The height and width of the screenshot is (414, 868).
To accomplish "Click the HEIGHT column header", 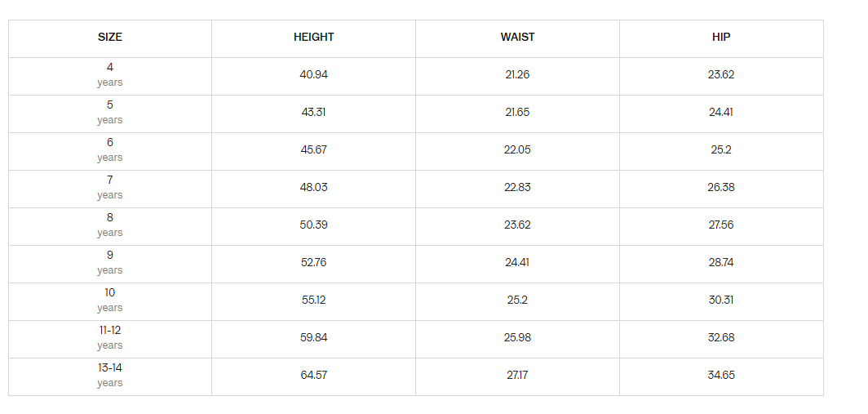I will [313, 37].
